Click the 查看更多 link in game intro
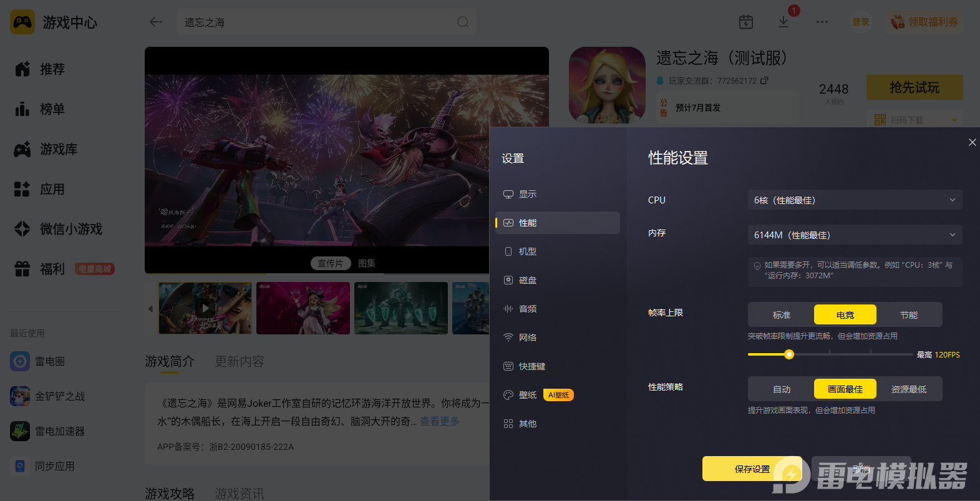Image resolution: width=980 pixels, height=501 pixels. click(x=440, y=421)
